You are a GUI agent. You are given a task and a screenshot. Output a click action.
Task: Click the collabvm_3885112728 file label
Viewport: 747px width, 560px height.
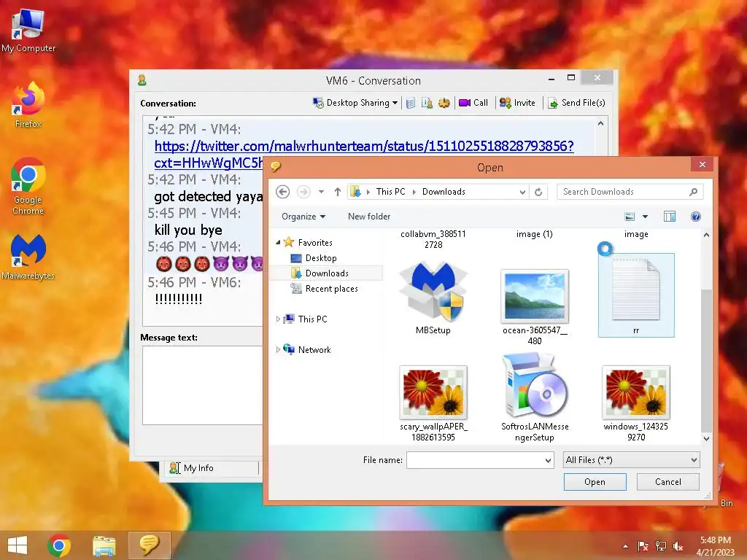point(433,239)
